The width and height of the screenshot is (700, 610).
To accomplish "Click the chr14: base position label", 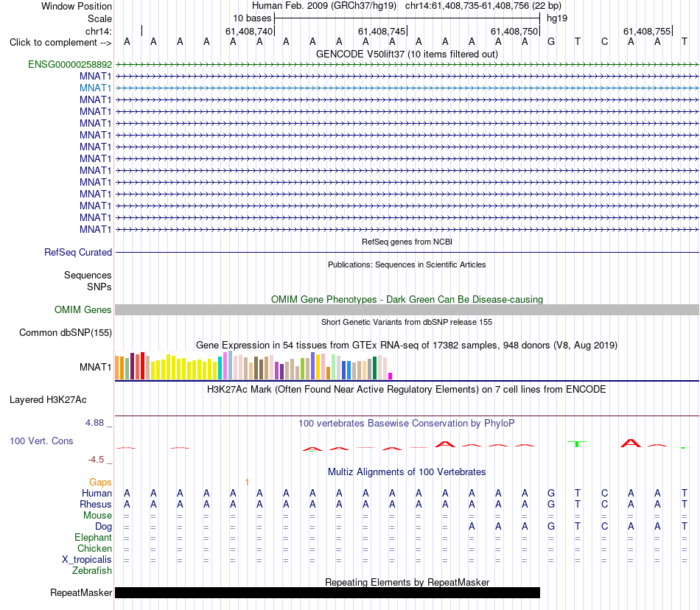I will point(99,31).
